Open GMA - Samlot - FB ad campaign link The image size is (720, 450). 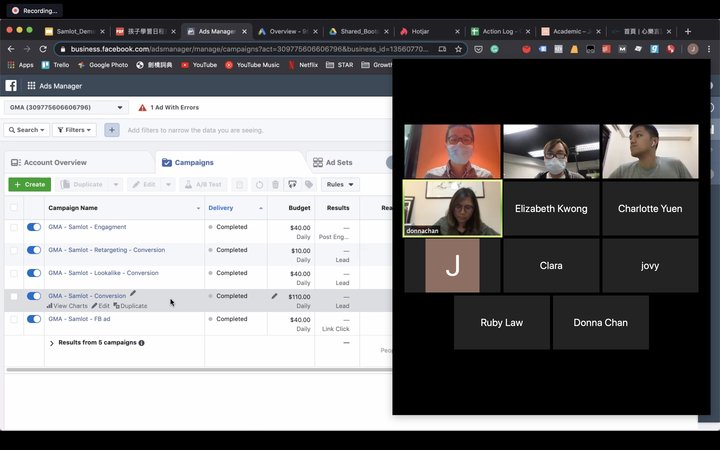click(x=79, y=319)
